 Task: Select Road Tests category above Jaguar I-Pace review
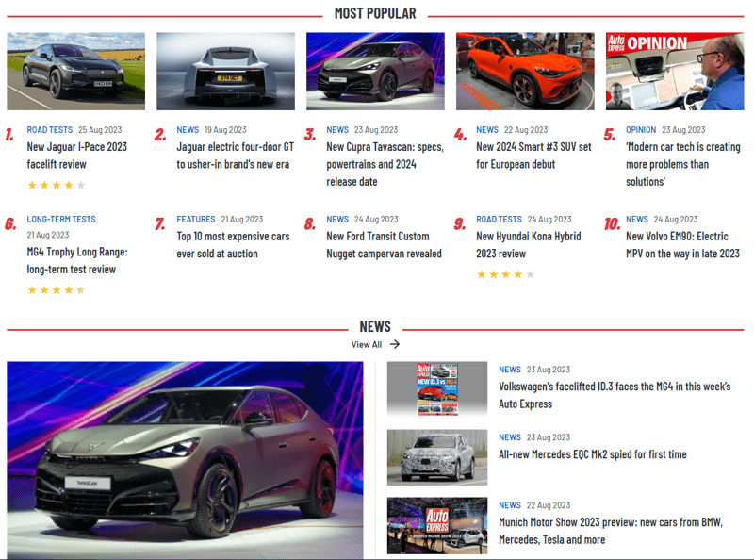point(50,129)
